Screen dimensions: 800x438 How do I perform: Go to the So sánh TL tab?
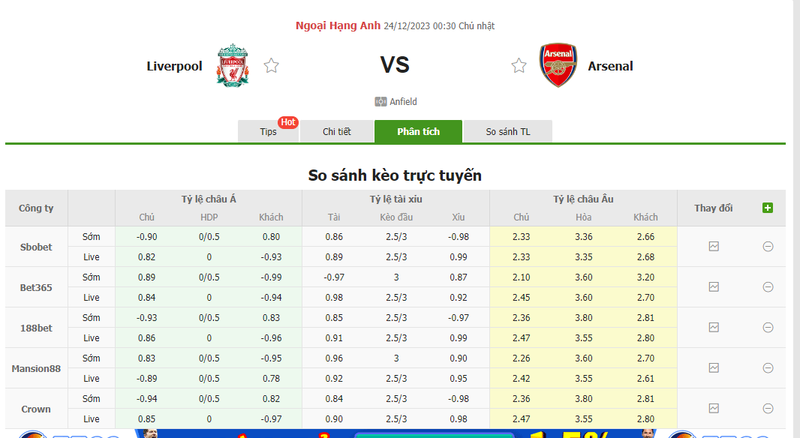pos(507,132)
